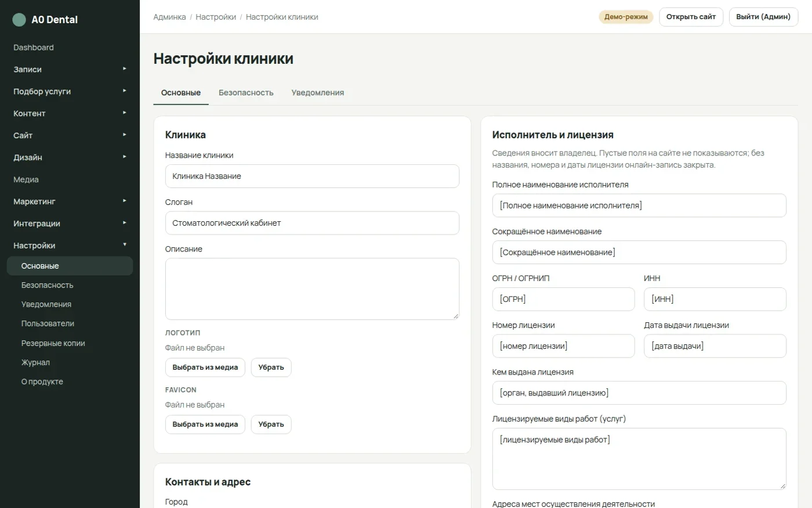Image resolution: width=812 pixels, height=508 pixels.
Task: Expand the Записи sidebar section
Action: pos(70,69)
